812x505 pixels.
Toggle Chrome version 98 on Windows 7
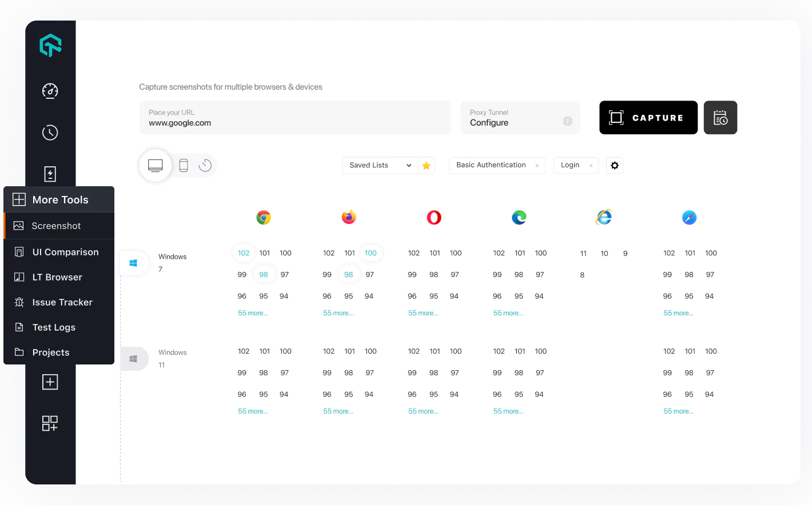pos(264,275)
